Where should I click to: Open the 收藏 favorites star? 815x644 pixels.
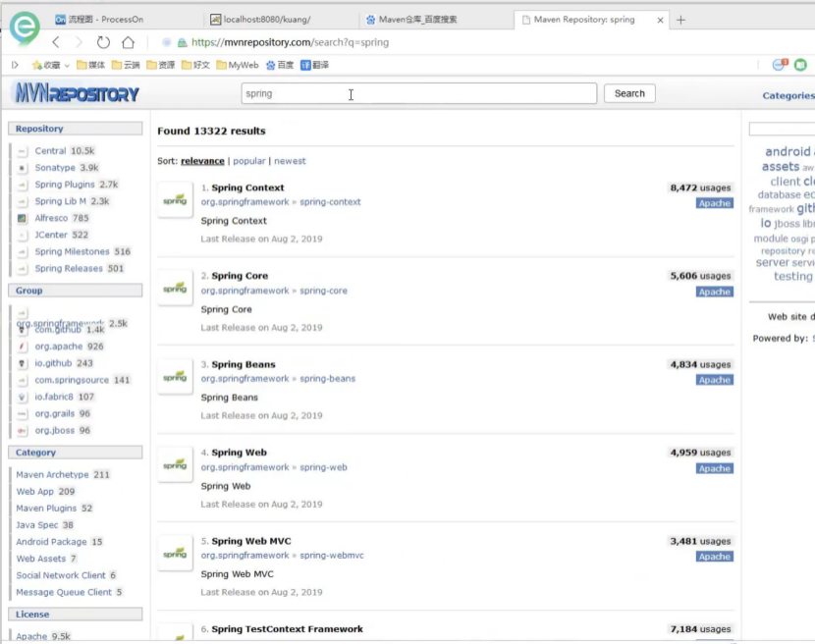click(x=46, y=65)
